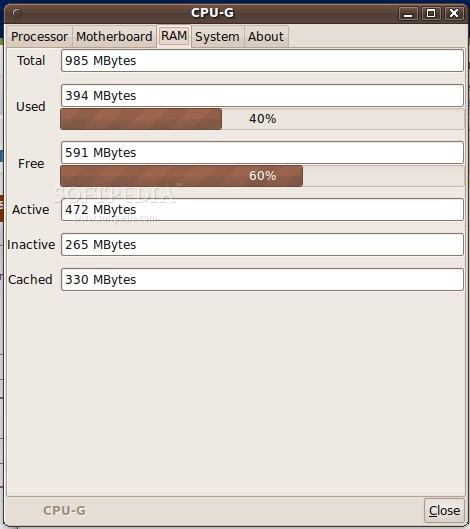This screenshot has width=470, height=529.
Task: Click the Active memory 472 MBytes field
Action: 262,210
